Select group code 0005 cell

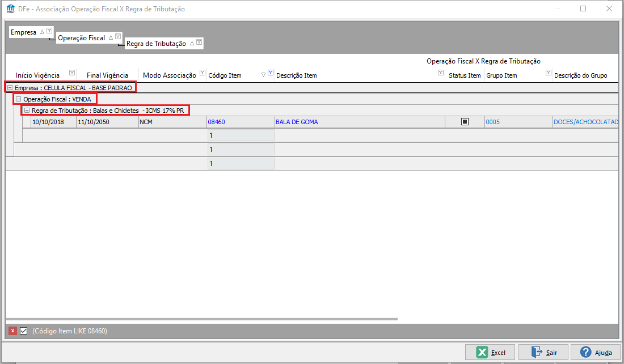click(x=518, y=122)
